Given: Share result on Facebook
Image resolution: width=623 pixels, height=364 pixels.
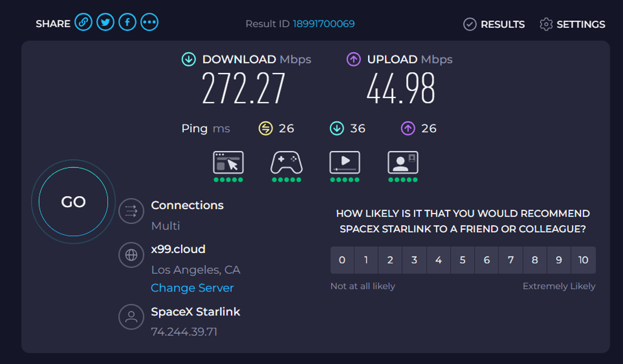Looking at the screenshot, I should tap(127, 22).
